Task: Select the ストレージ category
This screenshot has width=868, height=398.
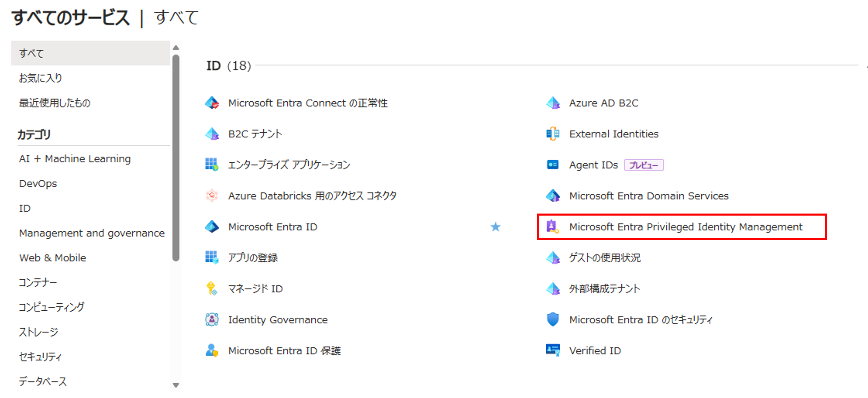Action: (x=38, y=332)
